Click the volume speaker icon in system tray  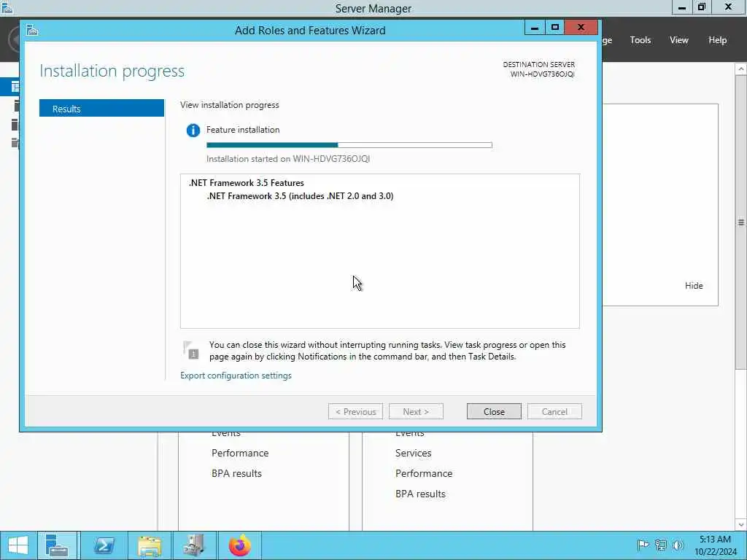click(678, 545)
